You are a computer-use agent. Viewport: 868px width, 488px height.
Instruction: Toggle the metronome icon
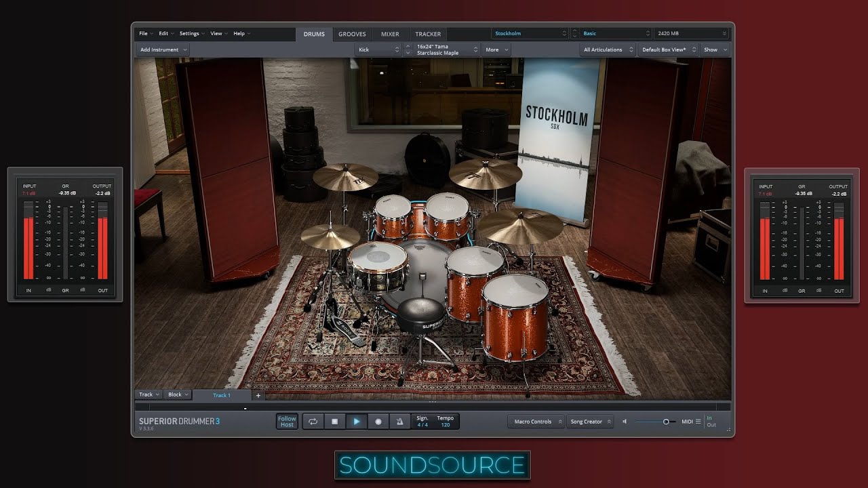[x=399, y=422]
